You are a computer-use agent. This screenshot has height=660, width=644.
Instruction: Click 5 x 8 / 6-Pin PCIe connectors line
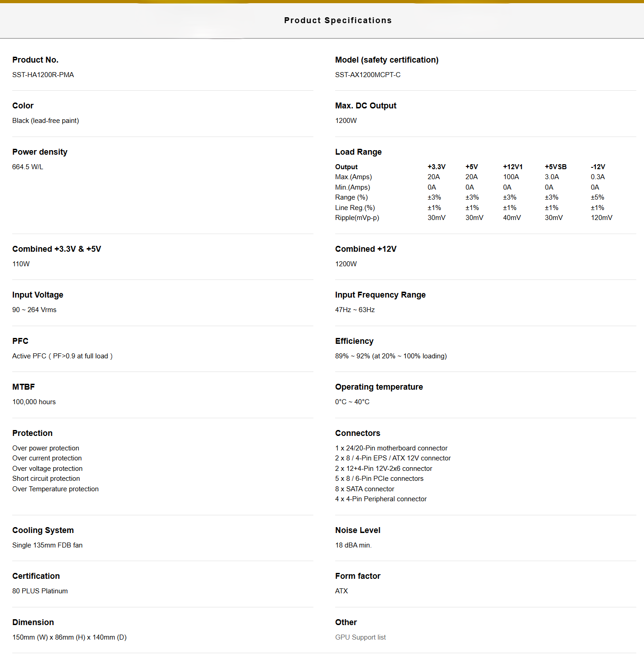(x=379, y=479)
